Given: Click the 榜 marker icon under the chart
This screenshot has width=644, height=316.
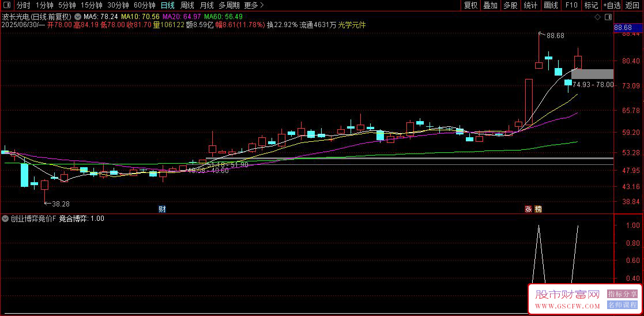Looking at the screenshot, I should coord(538,209).
